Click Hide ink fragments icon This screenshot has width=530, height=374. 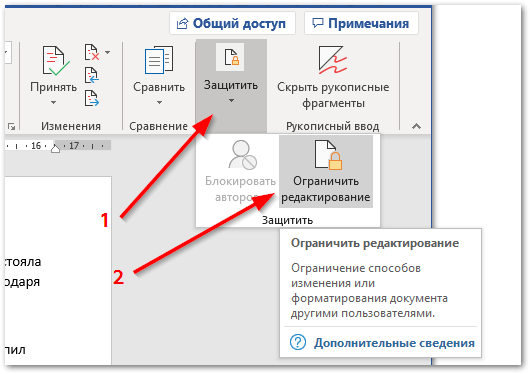(x=333, y=60)
